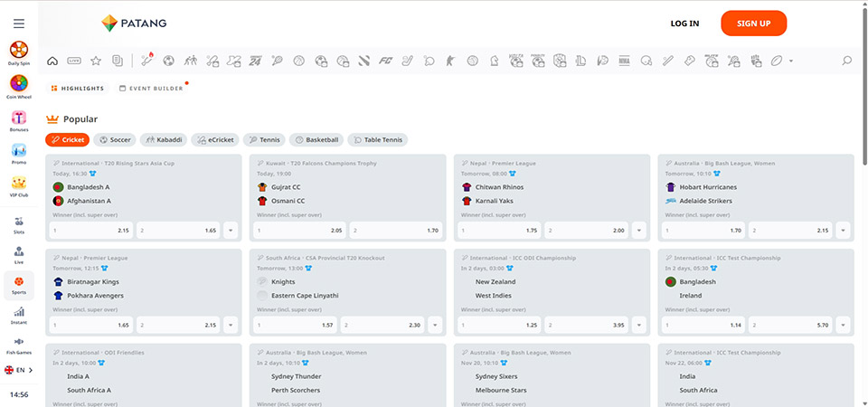Select the eCricket filter pill
868x407 pixels.
point(215,140)
